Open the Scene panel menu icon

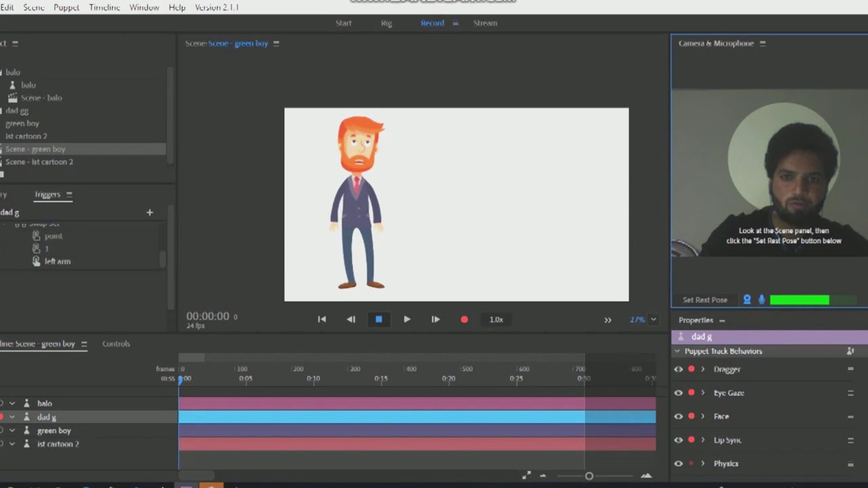pos(276,43)
